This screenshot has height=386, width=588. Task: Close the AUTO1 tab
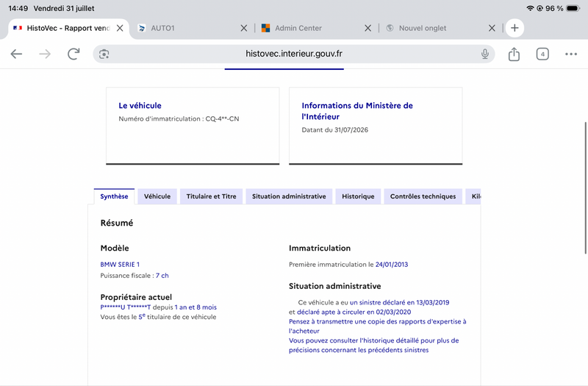[244, 28]
